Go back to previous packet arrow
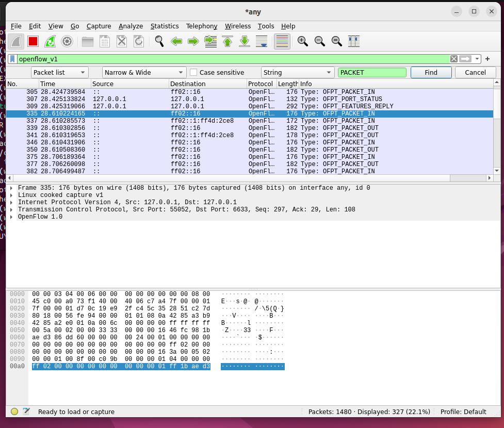 click(x=176, y=41)
